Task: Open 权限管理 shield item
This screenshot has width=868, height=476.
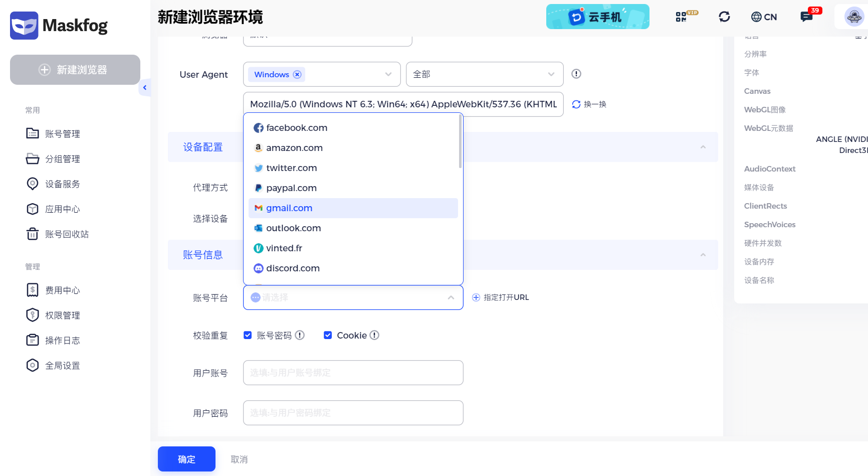Action: tap(53, 315)
